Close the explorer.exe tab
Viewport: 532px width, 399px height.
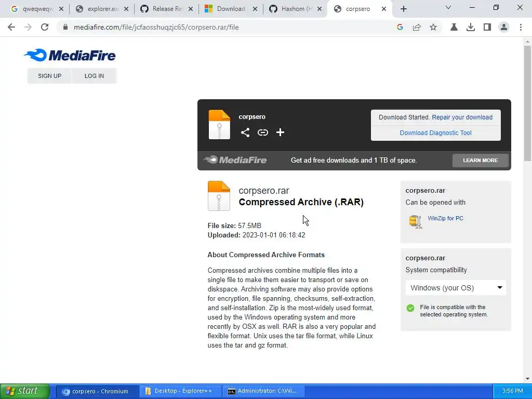pyautogui.click(x=126, y=9)
